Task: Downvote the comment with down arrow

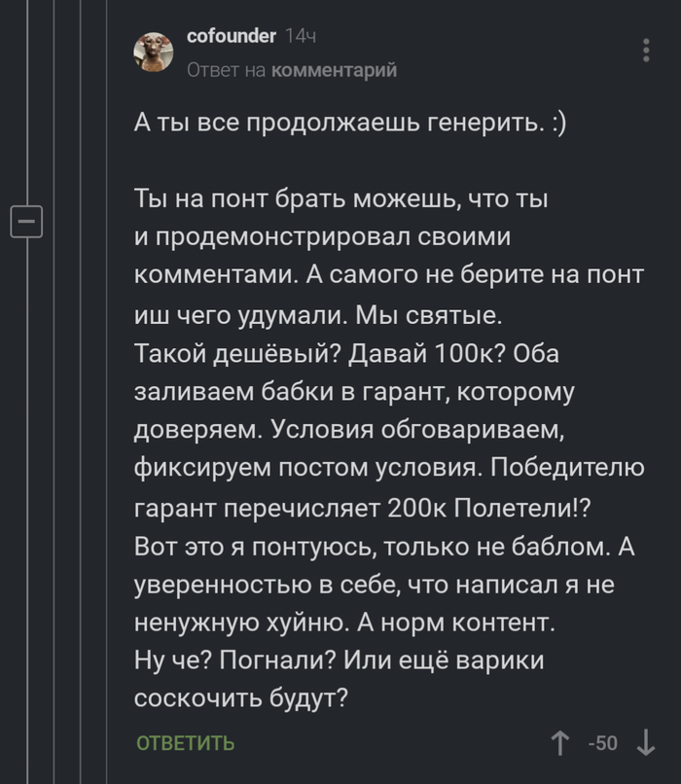Action: click(x=646, y=743)
